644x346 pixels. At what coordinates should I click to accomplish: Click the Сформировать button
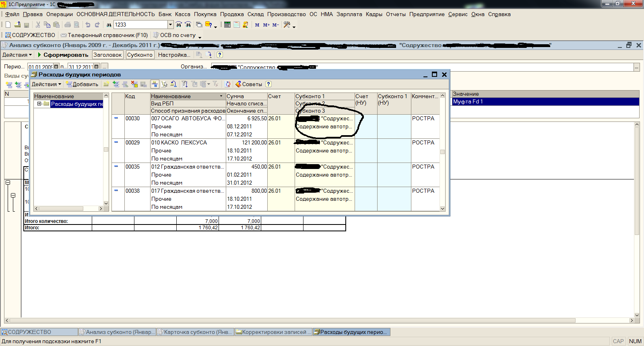[x=63, y=55]
